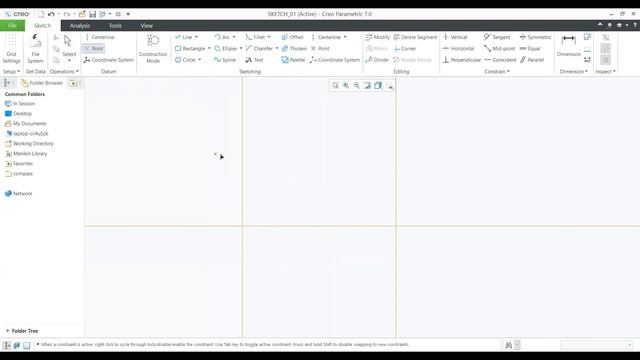The image size is (640, 360).
Task: Apply the Parallel constraint
Action: [x=532, y=60]
